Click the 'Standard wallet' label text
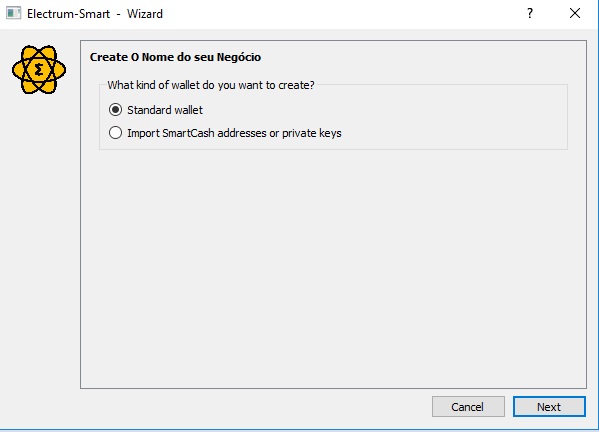This screenshot has width=599, height=432. coord(165,110)
